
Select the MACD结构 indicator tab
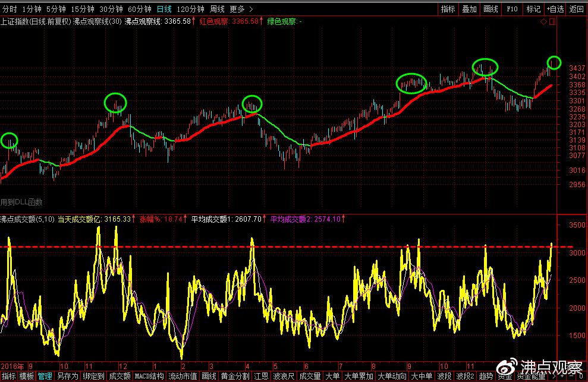pyautogui.click(x=148, y=376)
